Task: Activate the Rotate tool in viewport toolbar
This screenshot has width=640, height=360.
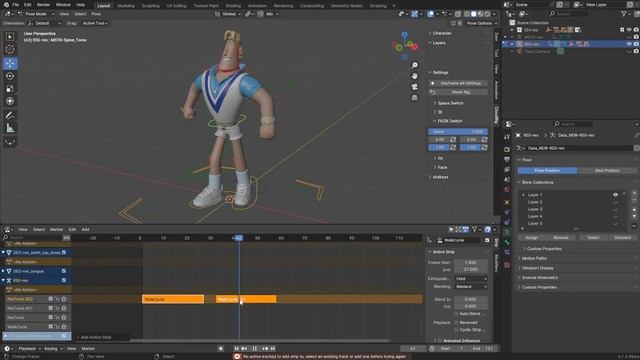Action: coord(10,76)
